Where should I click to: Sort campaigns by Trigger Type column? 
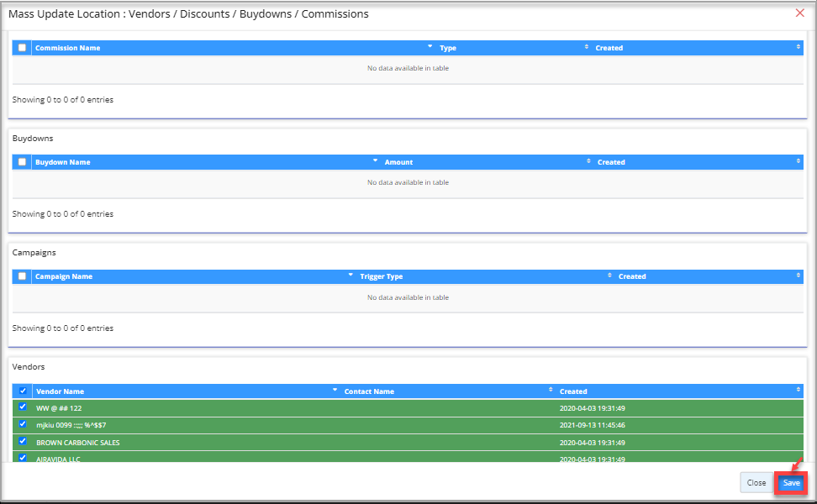(485, 276)
